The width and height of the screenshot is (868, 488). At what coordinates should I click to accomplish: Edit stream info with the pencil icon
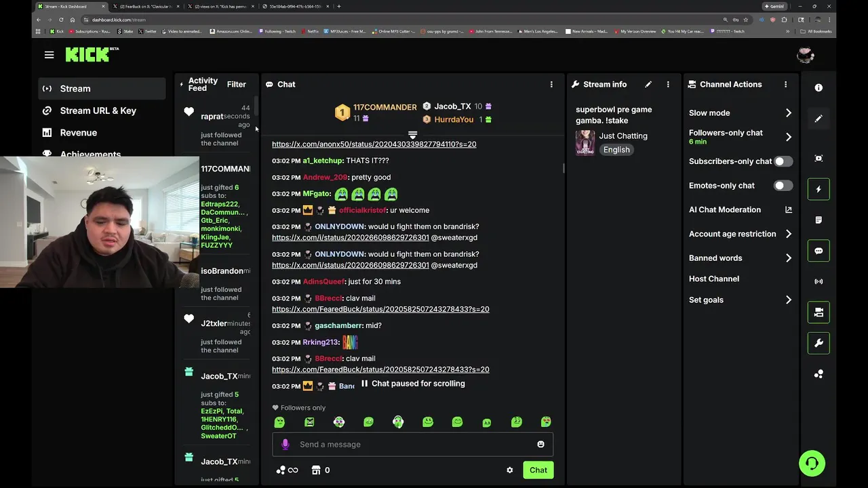click(x=648, y=85)
